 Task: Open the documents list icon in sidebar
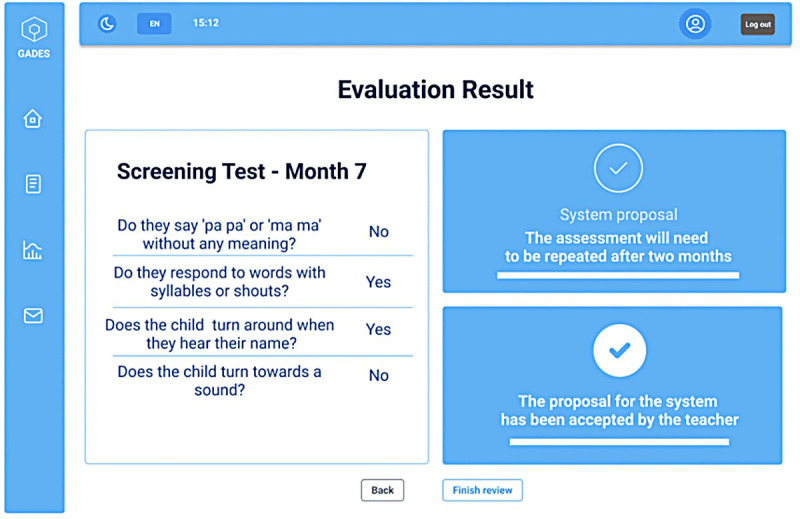click(33, 184)
